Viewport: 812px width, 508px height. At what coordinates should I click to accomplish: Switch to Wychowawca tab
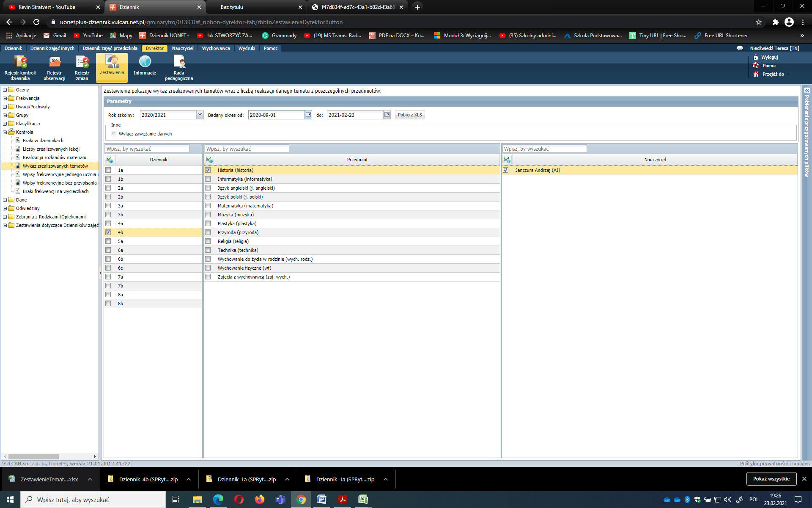(216, 48)
